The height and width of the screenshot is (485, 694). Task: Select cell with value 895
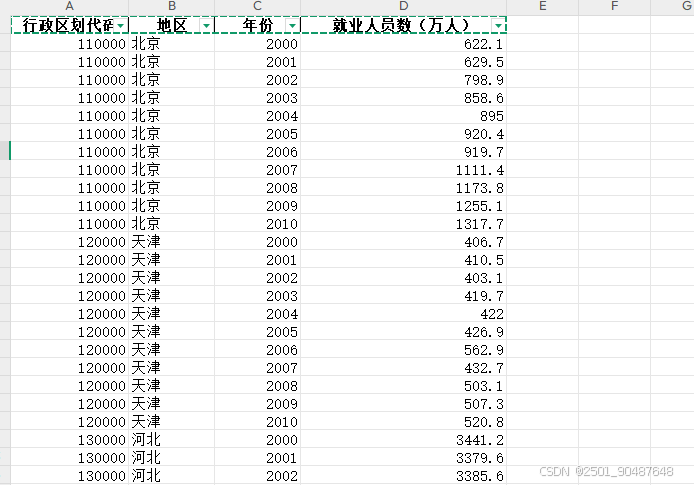[403, 115]
